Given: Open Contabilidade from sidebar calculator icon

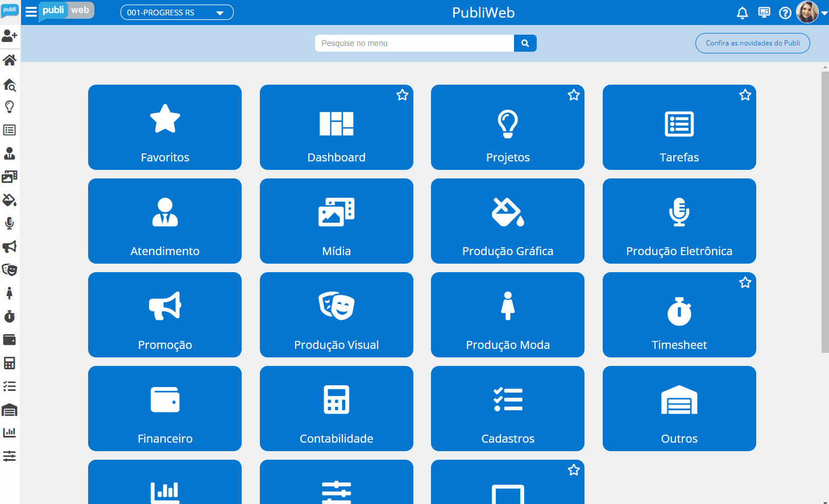Looking at the screenshot, I should click(10, 363).
